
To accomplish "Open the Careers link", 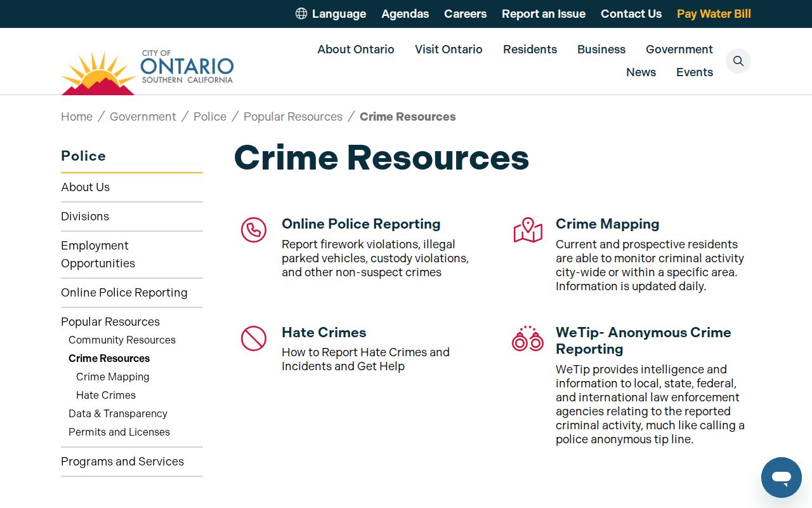I will pos(465,14).
